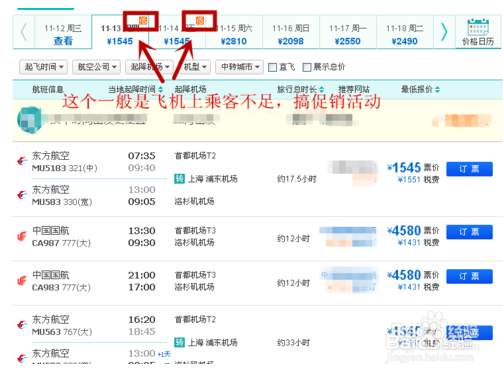The height and width of the screenshot is (375, 503).
Task: Click the 航班信息 column header
Action: 48,89
